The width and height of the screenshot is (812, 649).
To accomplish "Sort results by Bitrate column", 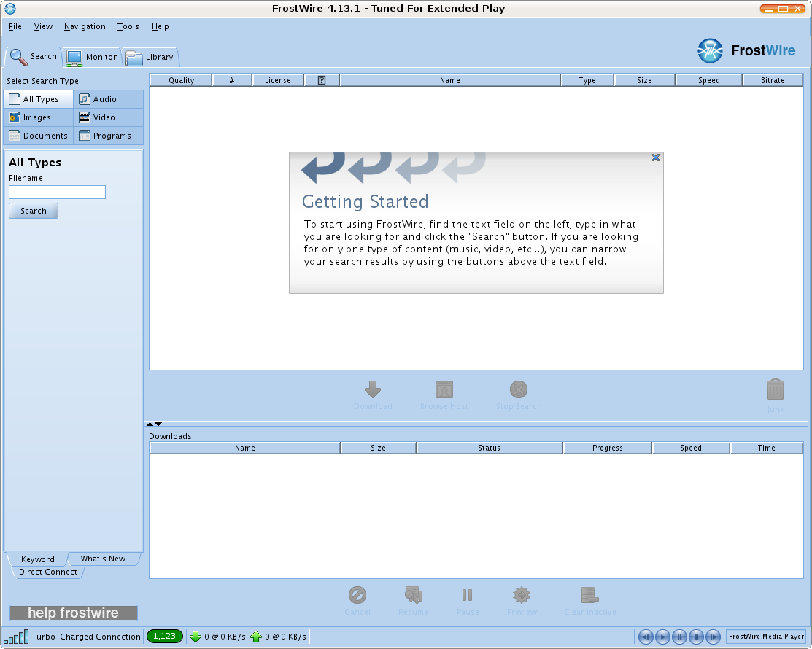I will pyautogui.click(x=773, y=80).
